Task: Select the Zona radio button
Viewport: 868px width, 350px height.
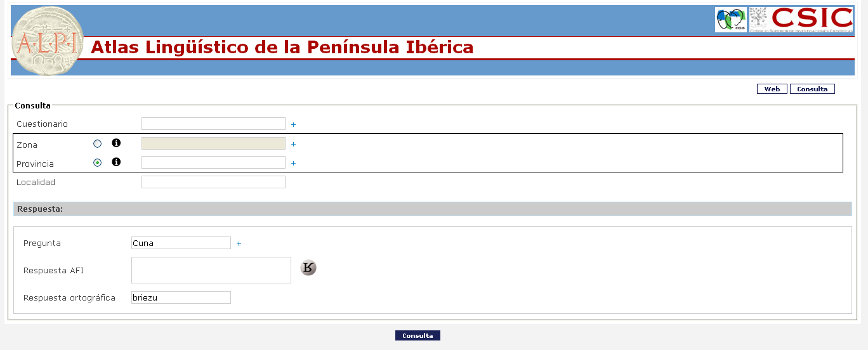Action: pyautogui.click(x=97, y=144)
